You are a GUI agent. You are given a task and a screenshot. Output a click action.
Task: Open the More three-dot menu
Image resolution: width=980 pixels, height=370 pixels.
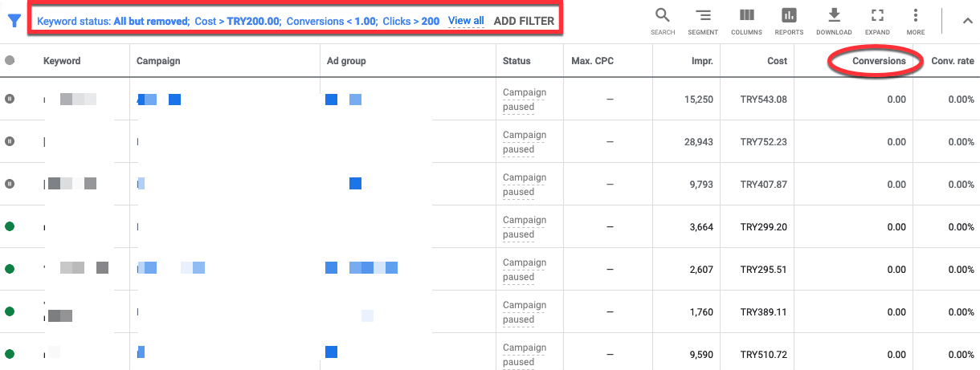point(916,21)
